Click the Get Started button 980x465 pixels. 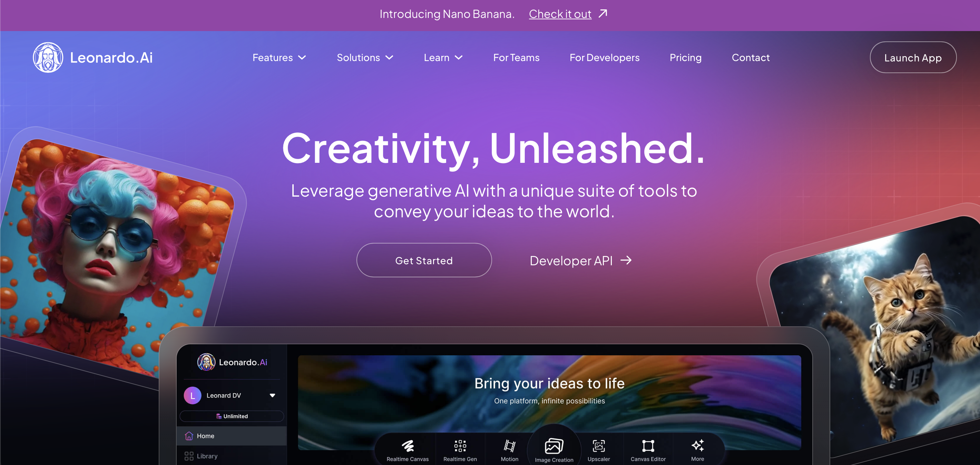424,260
